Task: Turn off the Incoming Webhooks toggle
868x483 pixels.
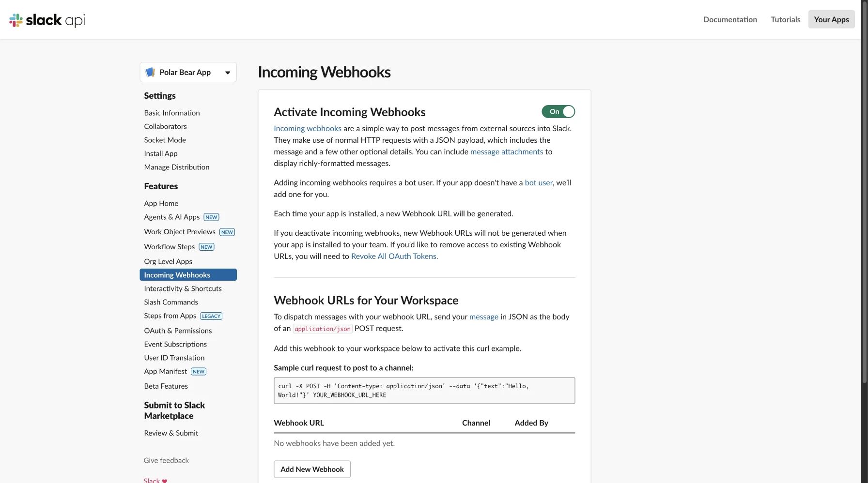Action: 558,112
